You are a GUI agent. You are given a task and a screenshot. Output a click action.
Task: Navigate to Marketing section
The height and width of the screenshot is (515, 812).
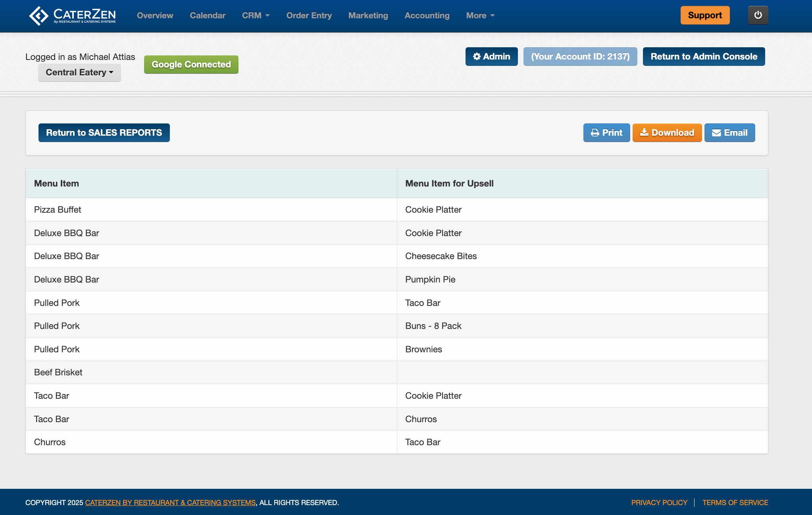[x=368, y=15]
